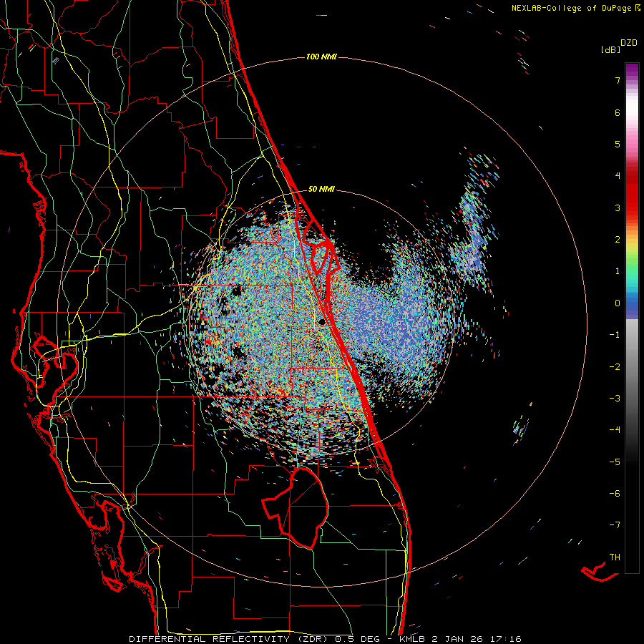The width and height of the screenshot is (644, 644).
Task: Select the -5 dB scale value
Action: point(615,462)
